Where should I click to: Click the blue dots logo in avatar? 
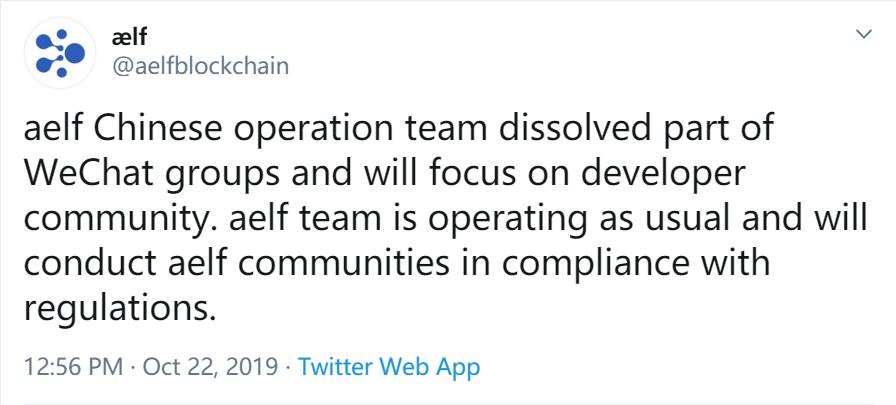59,53
